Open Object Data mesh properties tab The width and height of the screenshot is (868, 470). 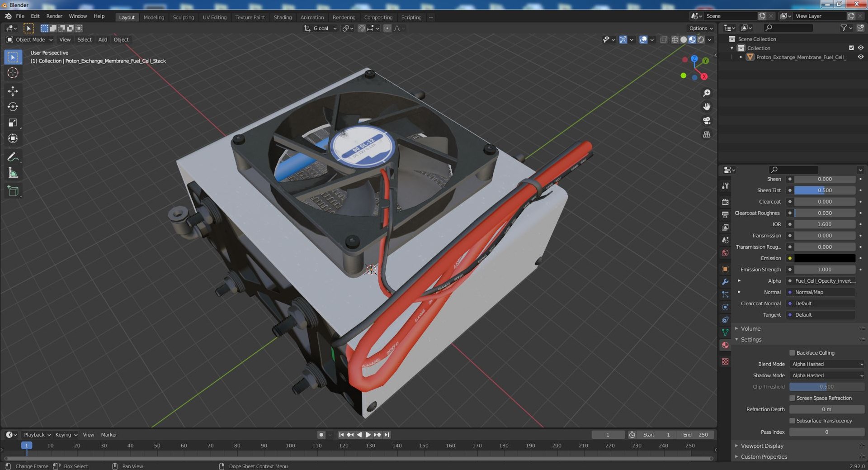pyautogui.click(x=725, y=332)
